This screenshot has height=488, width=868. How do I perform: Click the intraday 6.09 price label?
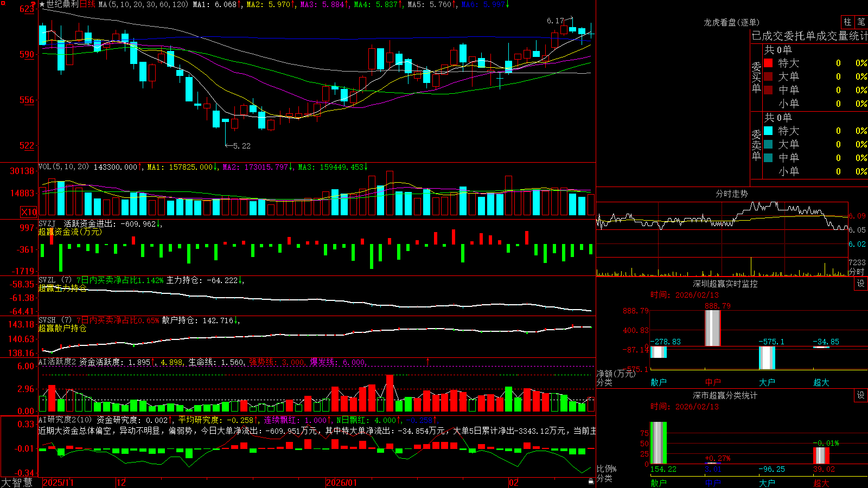857,216
